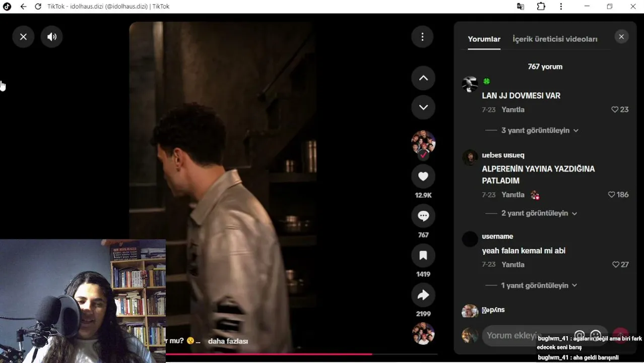Expand 3 yanıt görüntüleyin replies

tap(540, 131)
